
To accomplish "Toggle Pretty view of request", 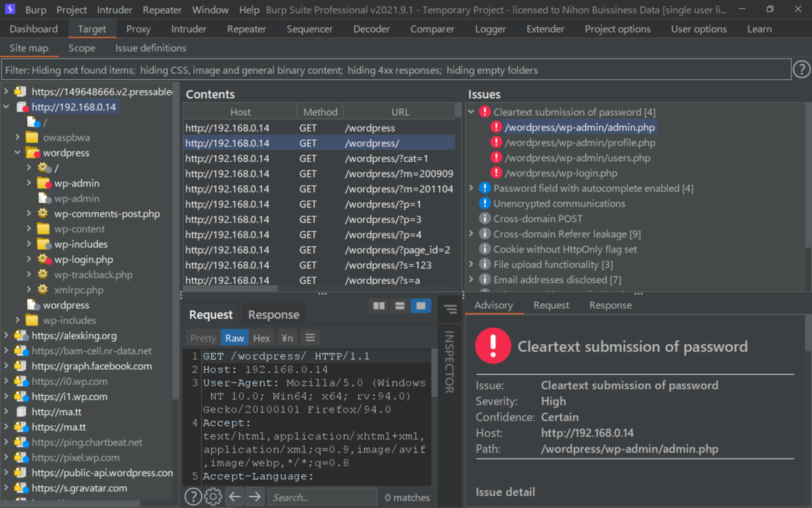I will point(203,337).
